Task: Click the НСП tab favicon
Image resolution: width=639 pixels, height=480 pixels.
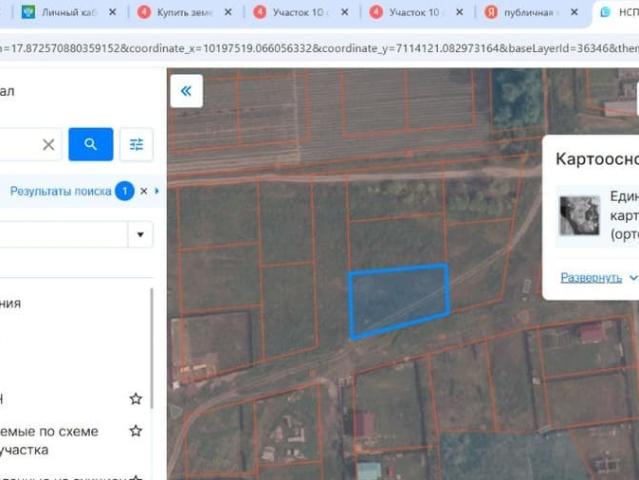Action: tap(605, 12)
